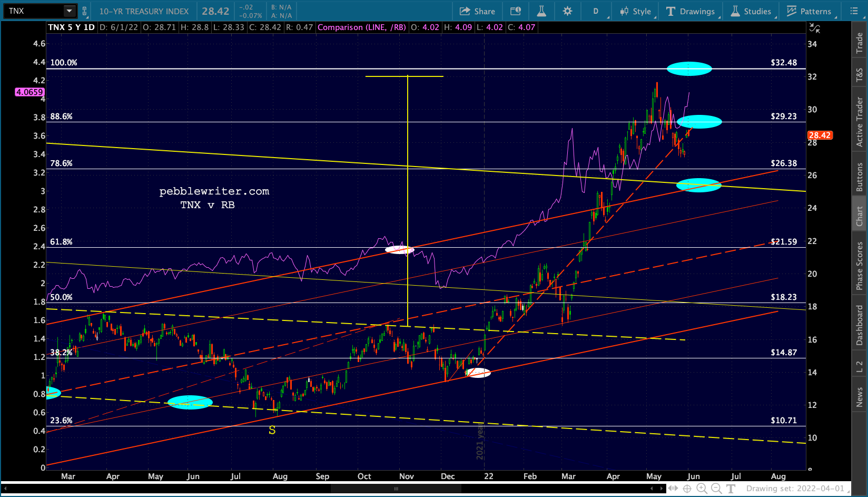Switch to the News sidebar tab
Screen dimensions: 868x497
[x=860, y=397]
